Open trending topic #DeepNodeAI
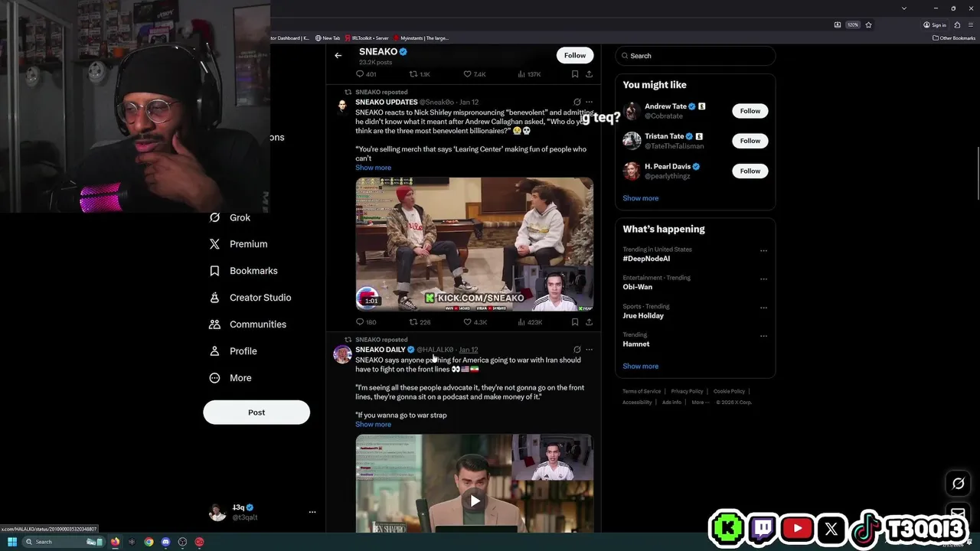 pyautogui.click(x=646, y=259)
